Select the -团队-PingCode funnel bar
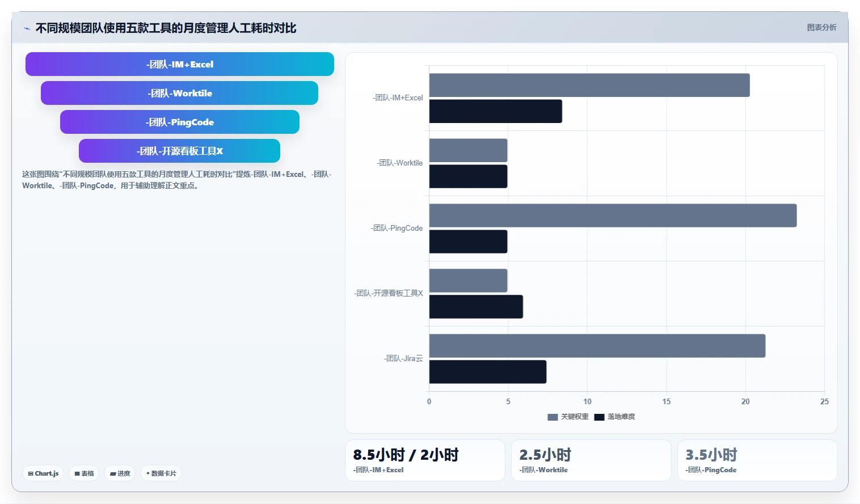Viewport: 860px width, 504px height. click(180, 122)
